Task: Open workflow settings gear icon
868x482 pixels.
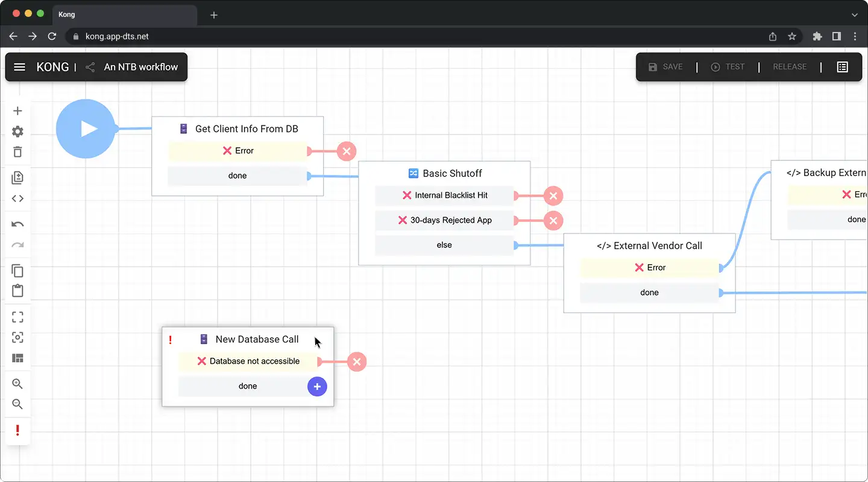Action: click(17, 132)
